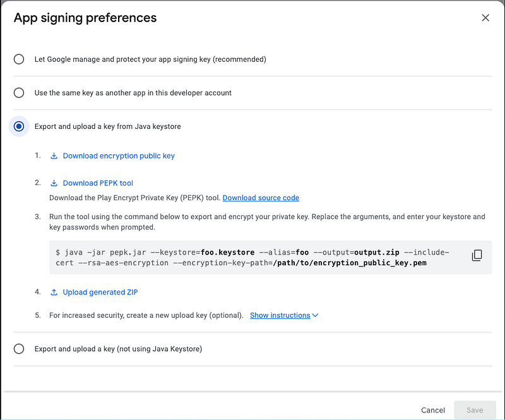Click the Cancel button

(433, 410)
